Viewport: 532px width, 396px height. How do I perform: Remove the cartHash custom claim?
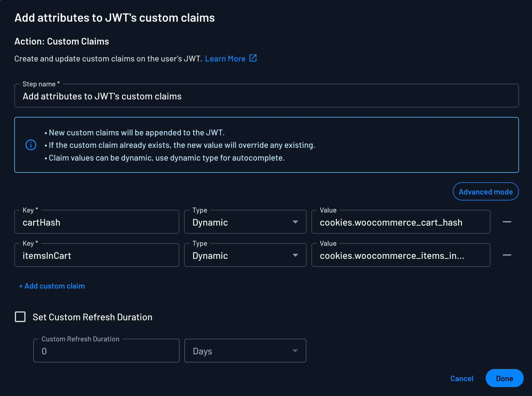click(508, 222)
